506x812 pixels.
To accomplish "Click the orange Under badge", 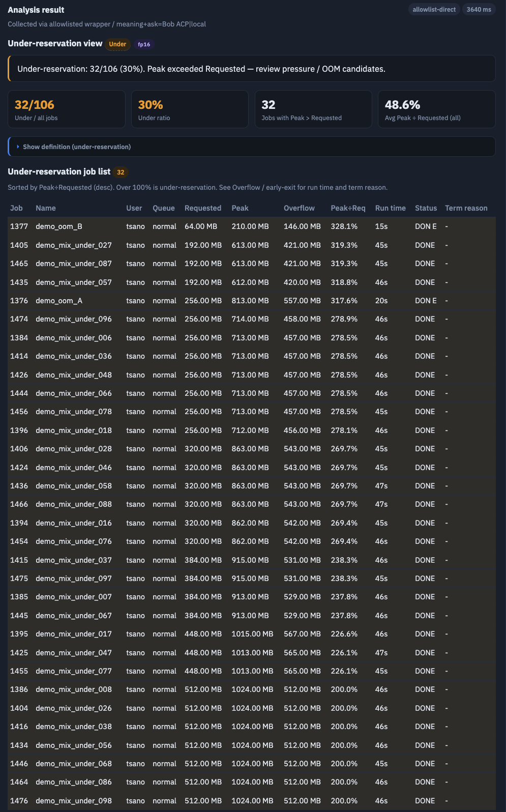I will [x=117, y=44].
